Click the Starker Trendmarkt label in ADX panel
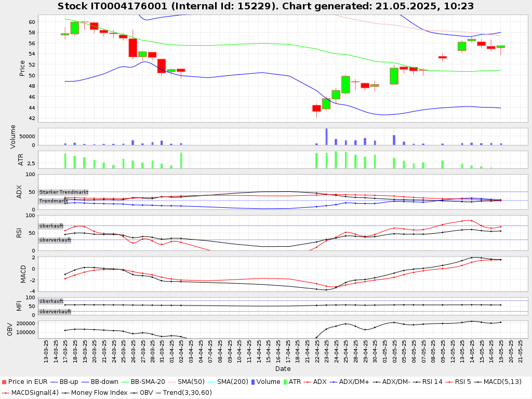Viewport: 532px width, 399px height. [x=63, y=192]
